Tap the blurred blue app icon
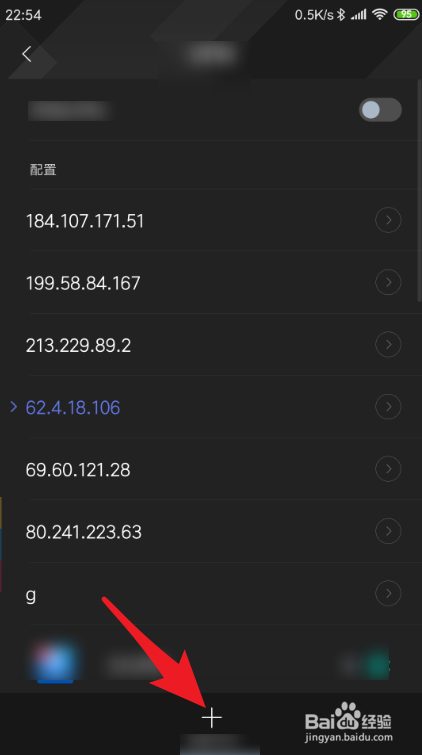 54,661
